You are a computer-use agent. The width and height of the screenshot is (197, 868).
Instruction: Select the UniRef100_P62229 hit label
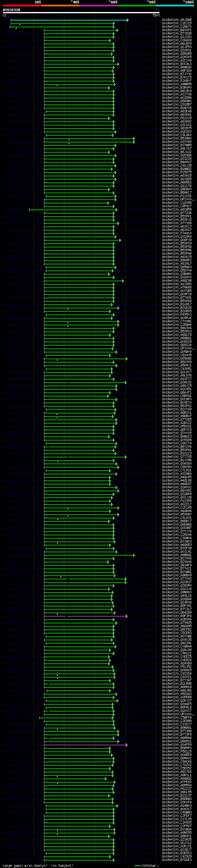coord(177,118)
